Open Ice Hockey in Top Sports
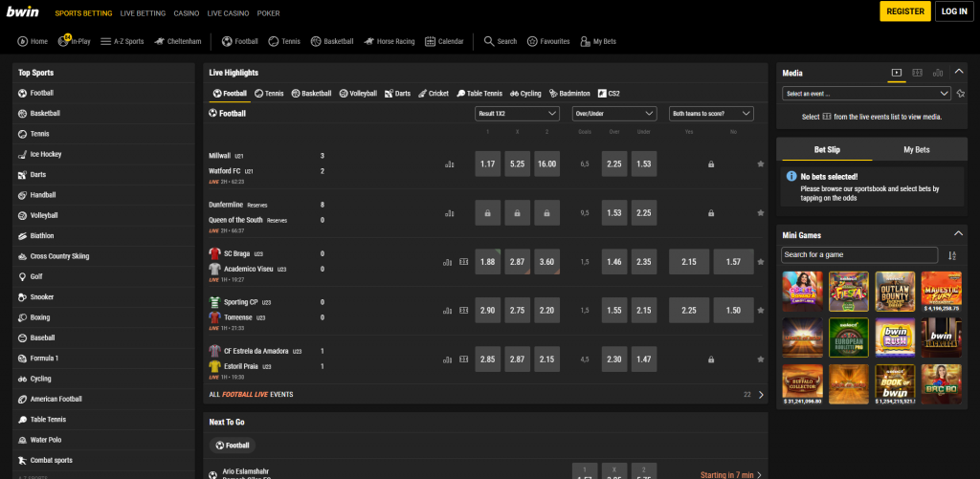 pos(103,154)
